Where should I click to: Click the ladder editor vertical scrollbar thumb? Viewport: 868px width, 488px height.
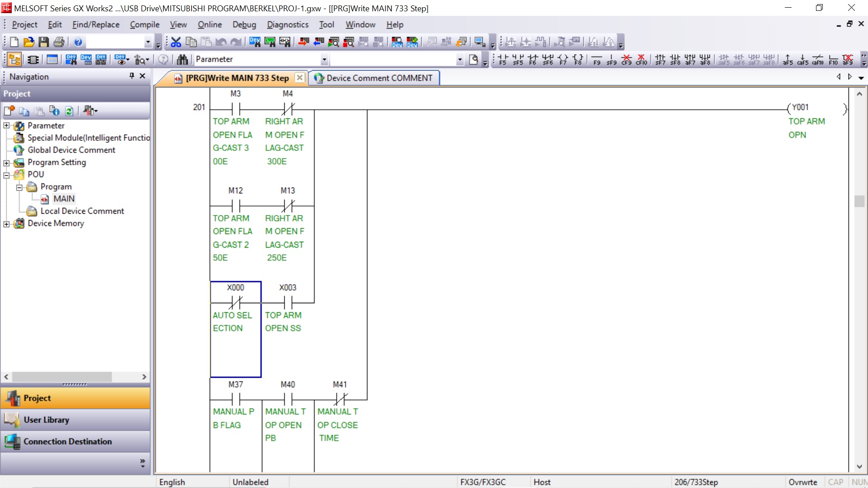pyautogui.click(x=859, y=201)
